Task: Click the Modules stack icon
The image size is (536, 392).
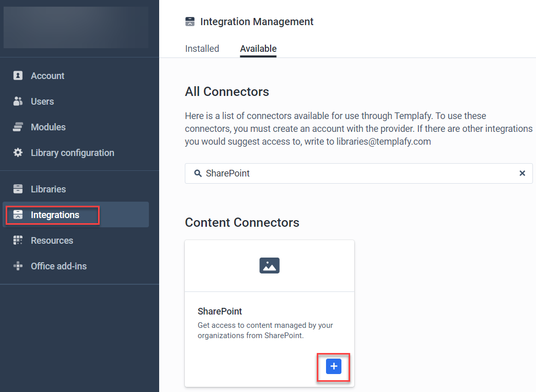Action: click(x=18, y=127)
